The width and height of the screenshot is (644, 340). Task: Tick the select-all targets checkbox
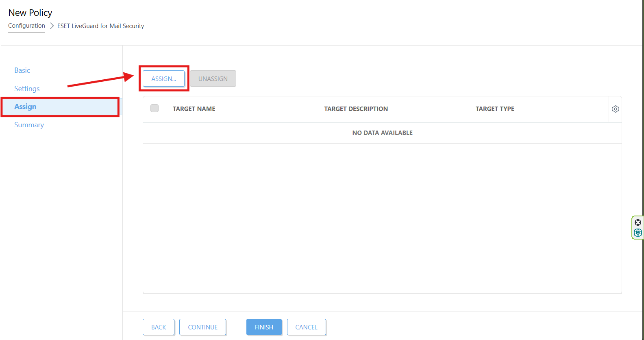pos(154,109)
